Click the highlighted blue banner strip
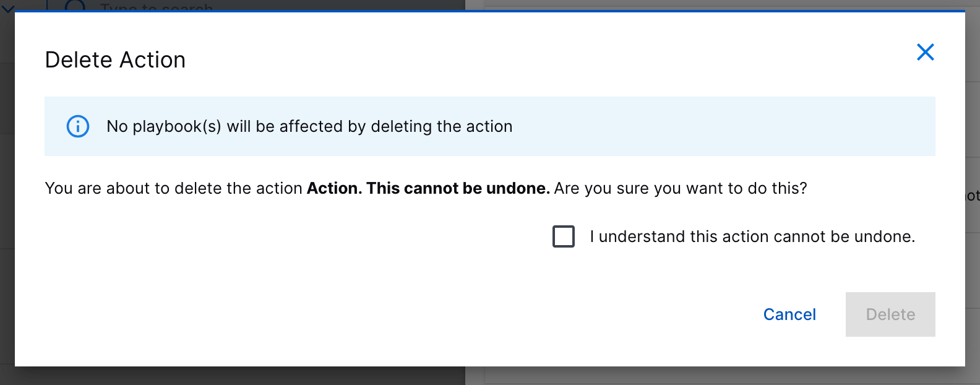The width and height of the screenshot is (980, 385). 489,126
